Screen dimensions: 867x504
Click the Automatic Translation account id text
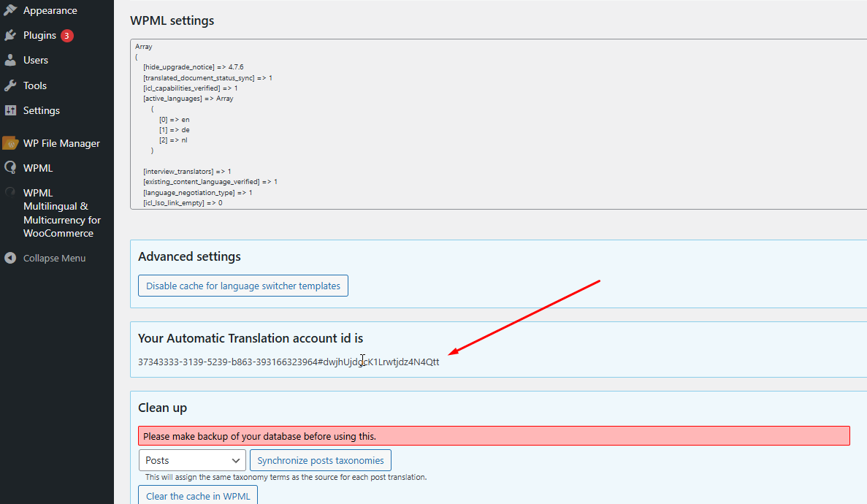[289, 362]
